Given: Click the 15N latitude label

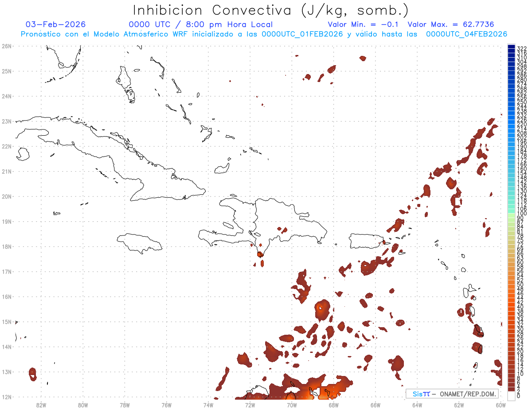Looking at the screenshot, I should click(x=7, y=322).
